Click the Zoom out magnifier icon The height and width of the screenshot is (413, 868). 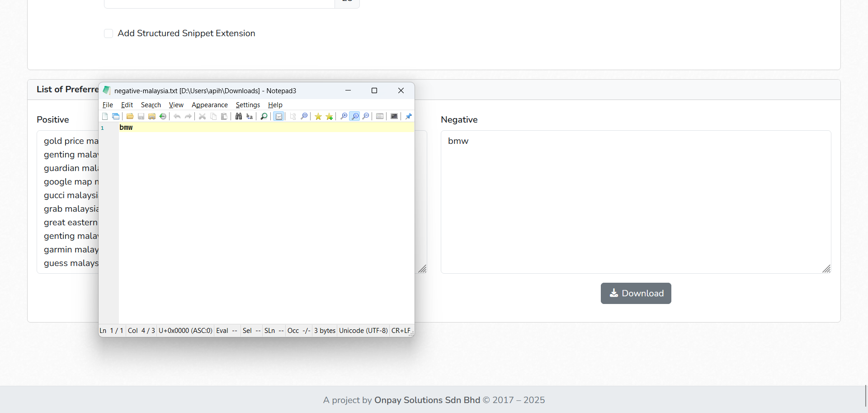[366, 117]
